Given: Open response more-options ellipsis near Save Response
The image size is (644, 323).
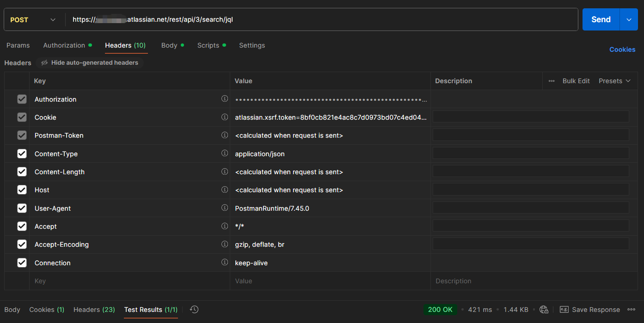Looking at the screenshot, I should [x=631, y=310].
